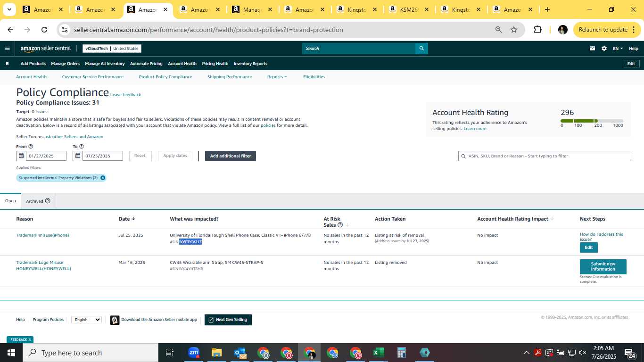Edit the University of Florida listing

tap(589, 247)
